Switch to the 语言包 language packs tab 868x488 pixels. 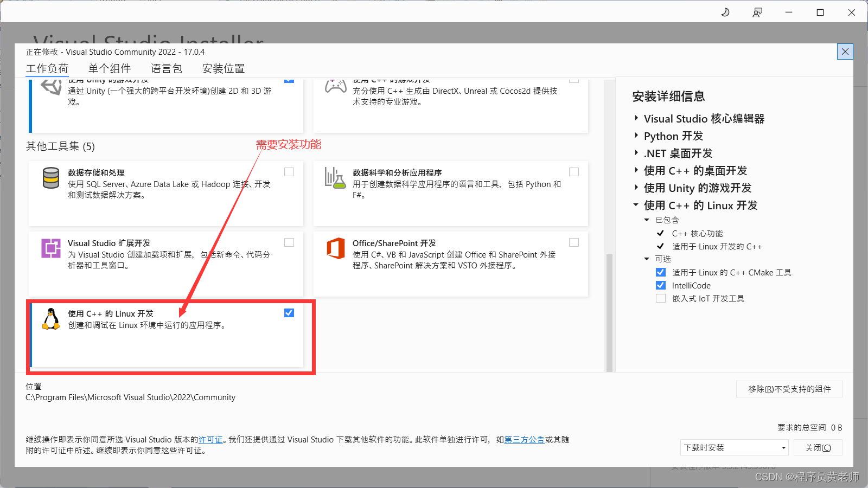[167, 68]
